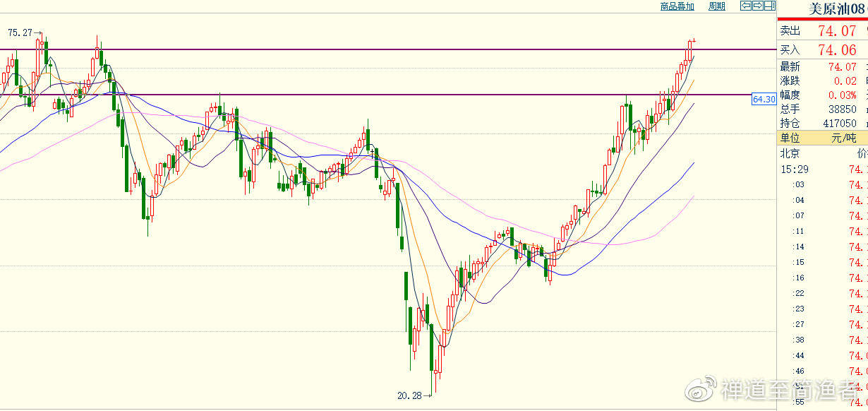Select the :03 tick row

823,185
